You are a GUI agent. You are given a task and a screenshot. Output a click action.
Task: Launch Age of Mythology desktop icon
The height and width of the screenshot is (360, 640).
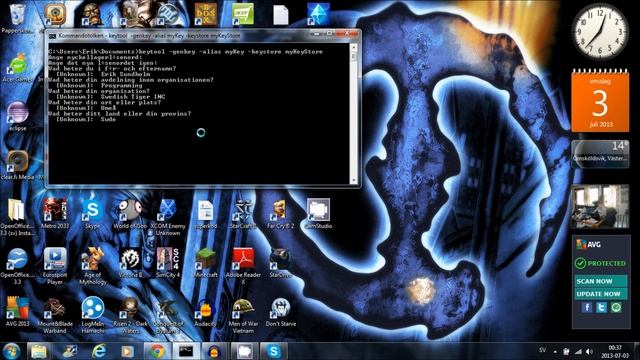pyautogui.click(x=93, y=266)
